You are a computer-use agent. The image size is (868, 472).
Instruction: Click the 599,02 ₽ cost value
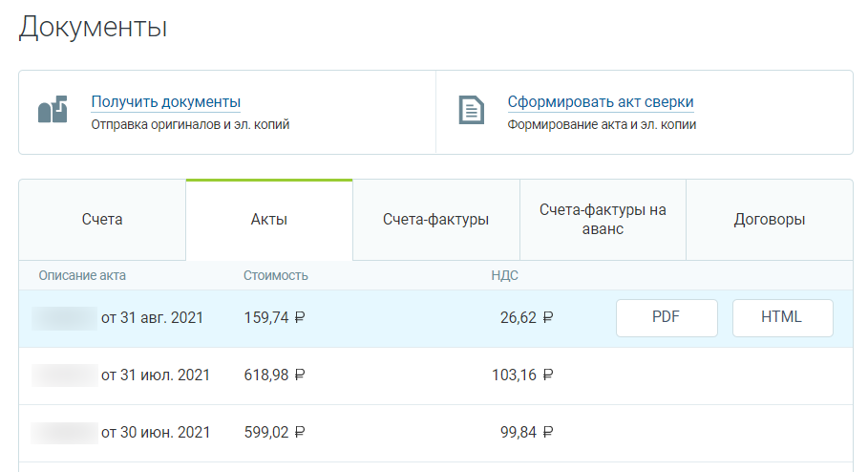pos(274,433)
